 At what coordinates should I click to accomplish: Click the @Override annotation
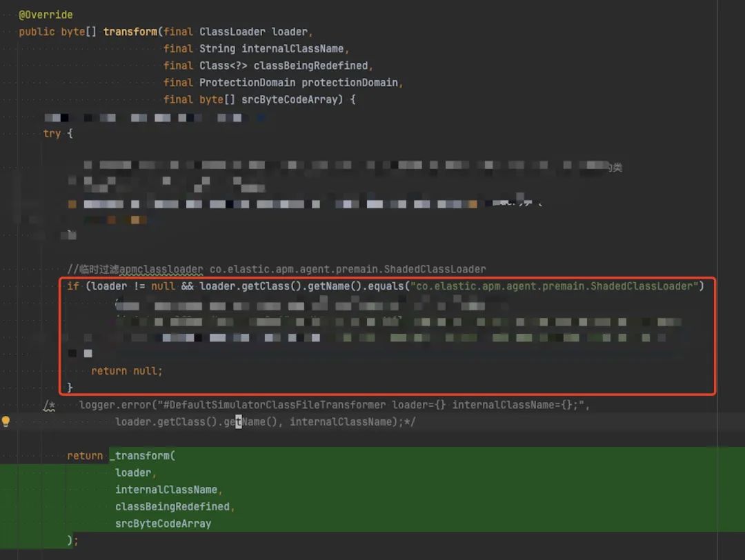tap(46, 14)
